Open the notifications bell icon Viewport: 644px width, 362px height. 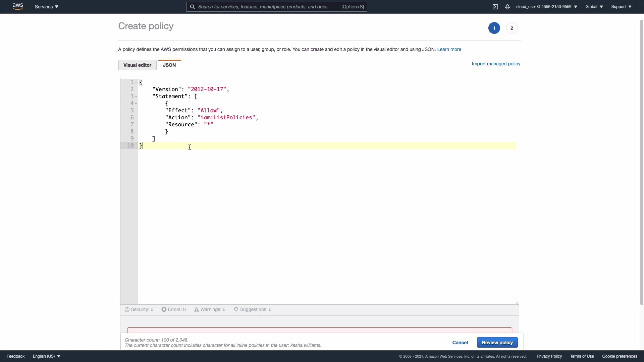point(507,7)
